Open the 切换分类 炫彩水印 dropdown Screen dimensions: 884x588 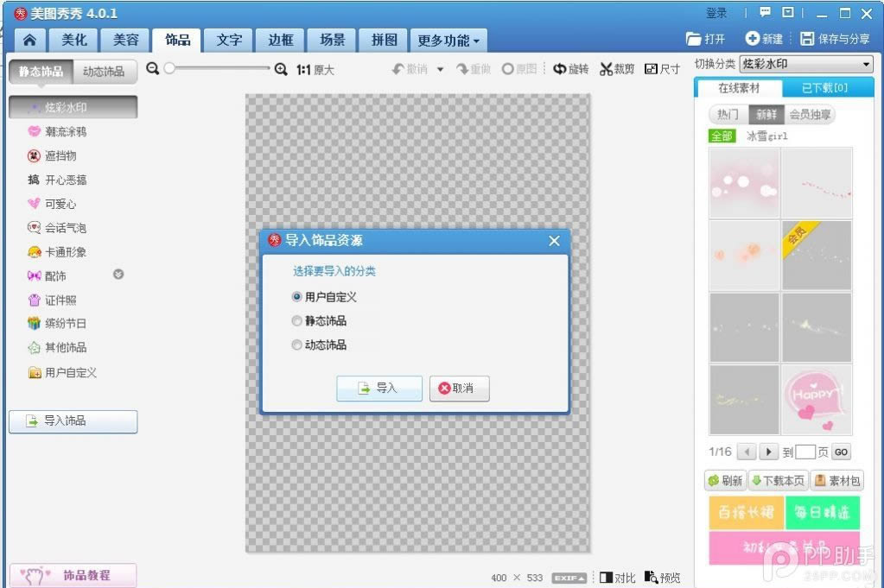click(x=806, y=64)
